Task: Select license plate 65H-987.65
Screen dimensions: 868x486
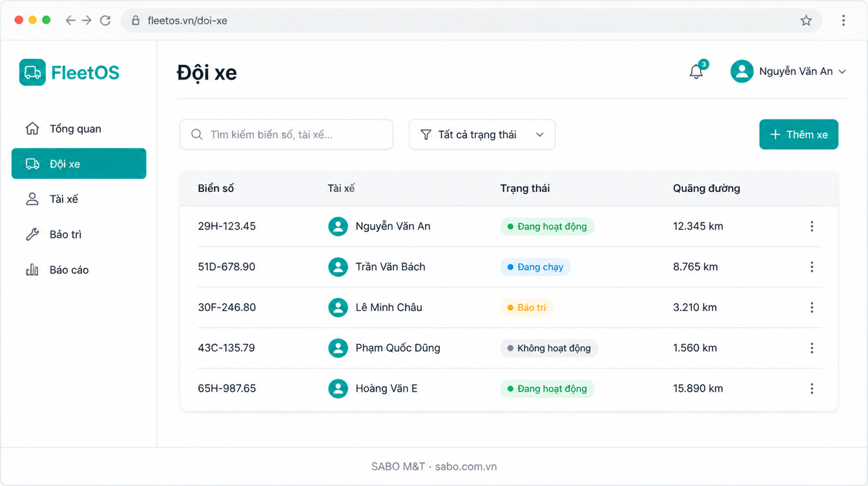Action: tap(227, 388)
